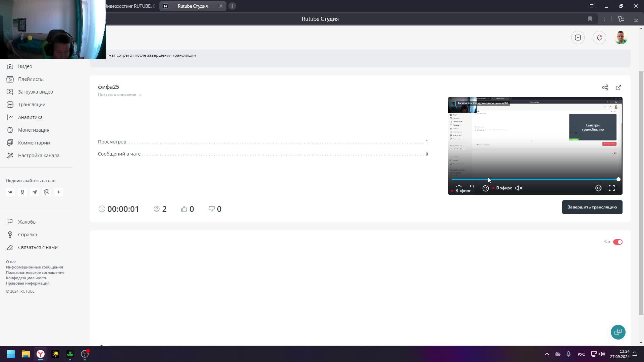The image size is (644, 362).
Task: Enter fullscreen in the video player
Action: coord(611,188)
